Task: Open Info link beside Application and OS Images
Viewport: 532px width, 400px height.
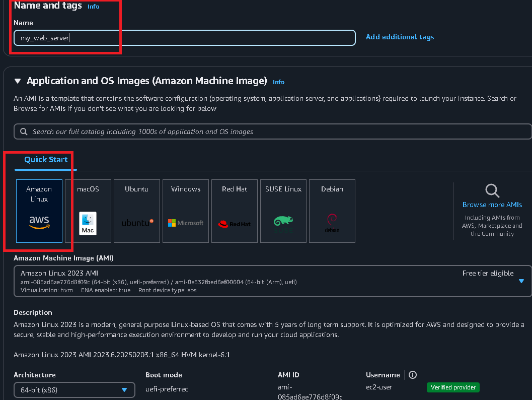Action: (278, 82)
